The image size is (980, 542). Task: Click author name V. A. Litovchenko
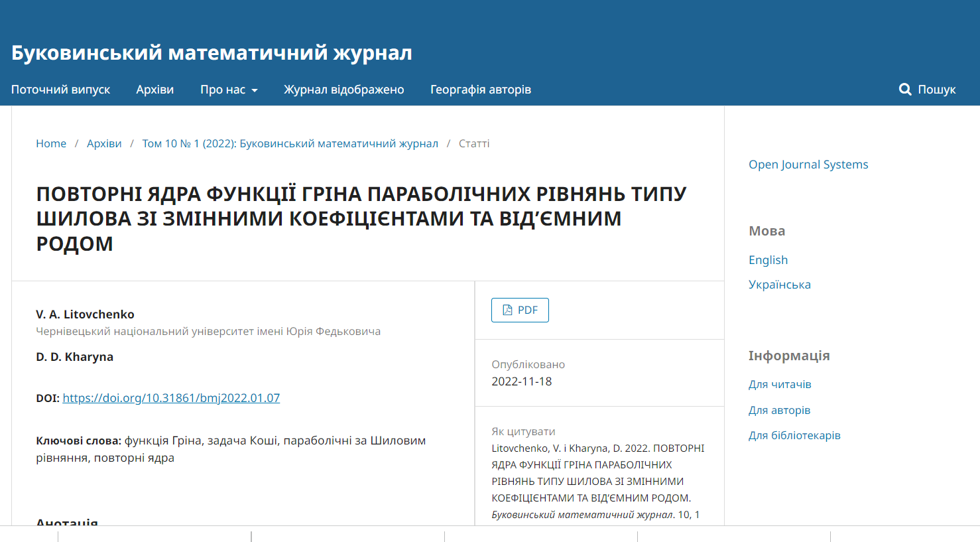coord(85,314)
